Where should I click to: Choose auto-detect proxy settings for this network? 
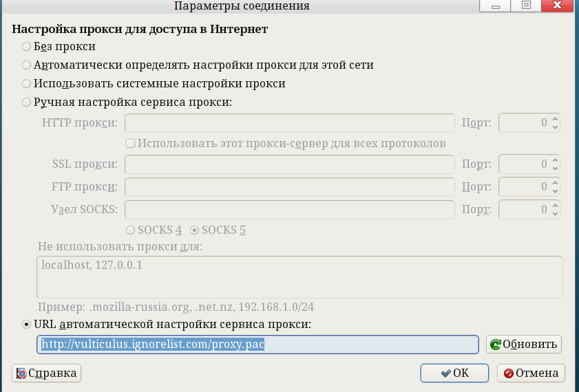pos(27,65)
